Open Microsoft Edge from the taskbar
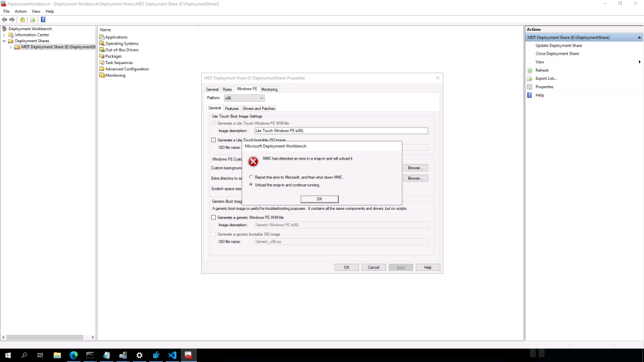Image resolution: width=644 pixels, height=362 pixels. 74,356
